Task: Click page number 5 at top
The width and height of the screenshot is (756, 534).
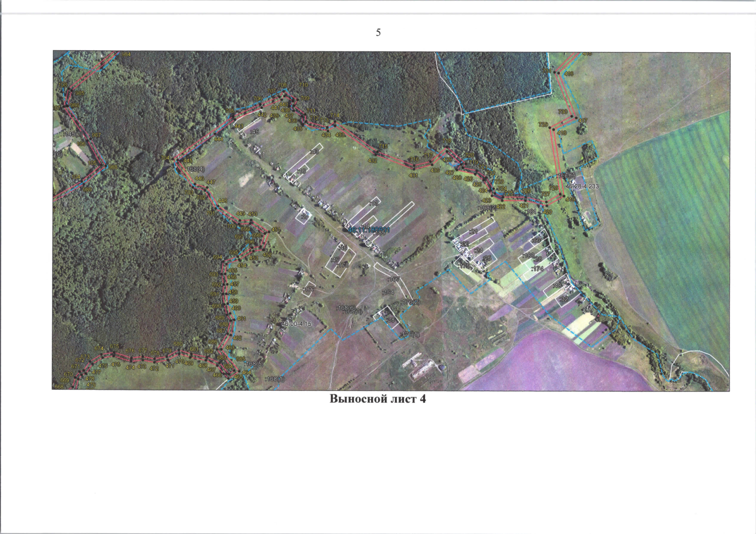Action: point(378,32)
